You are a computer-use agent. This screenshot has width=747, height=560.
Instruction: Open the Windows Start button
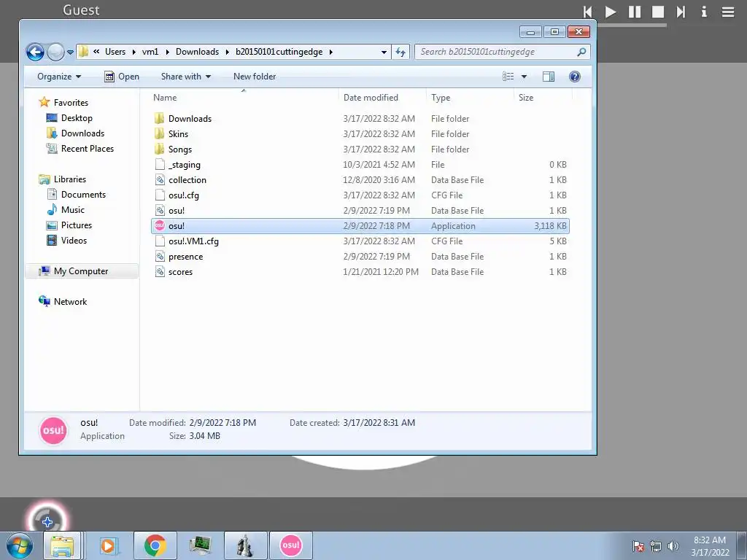19,545
